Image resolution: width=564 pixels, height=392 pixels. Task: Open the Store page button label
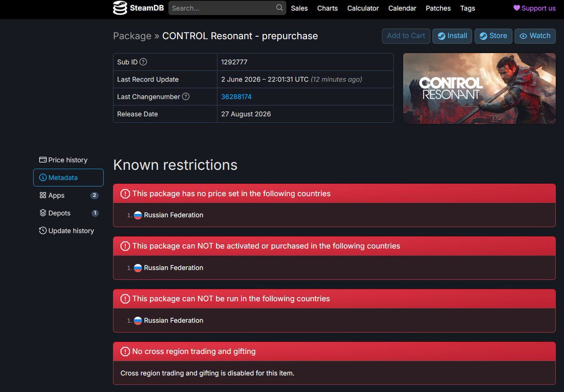coord(498,36)
